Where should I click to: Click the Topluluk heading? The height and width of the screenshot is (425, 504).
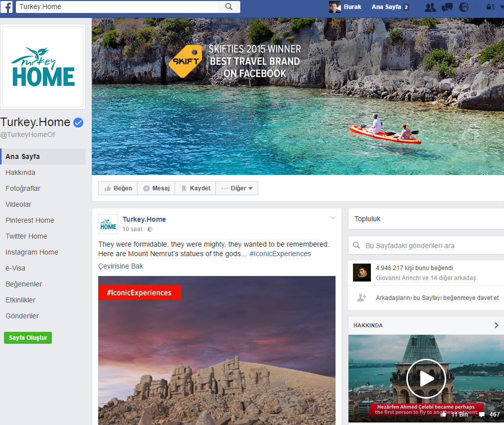[x=367, y=219]
